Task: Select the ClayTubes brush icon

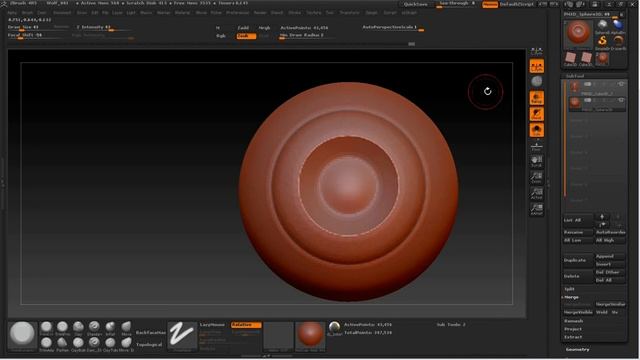Action: [x=110, y=343]
